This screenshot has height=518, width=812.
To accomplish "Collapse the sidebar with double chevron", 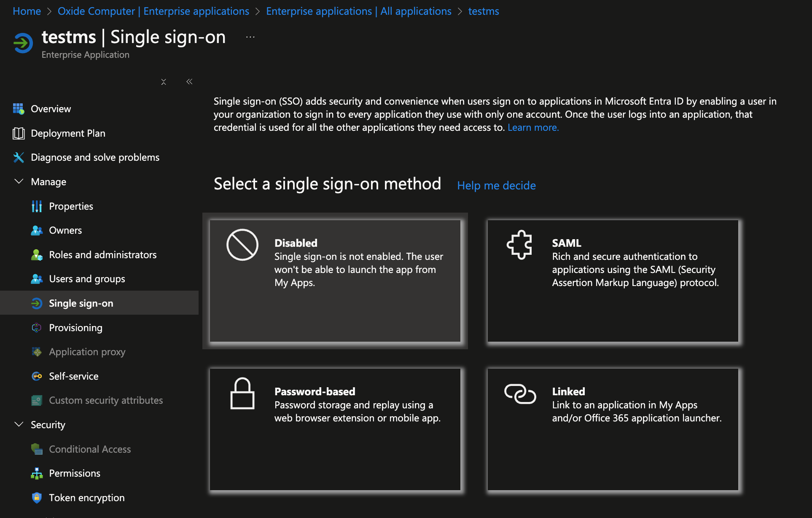I will click(189, 82).
